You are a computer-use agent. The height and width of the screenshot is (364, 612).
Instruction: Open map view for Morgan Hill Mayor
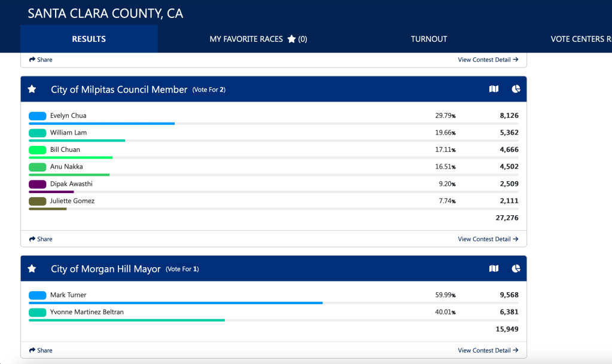494,269
